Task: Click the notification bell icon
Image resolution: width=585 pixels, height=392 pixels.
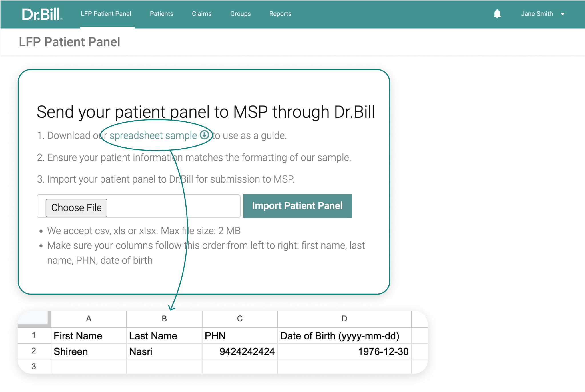Action: [x=497, y=14]
